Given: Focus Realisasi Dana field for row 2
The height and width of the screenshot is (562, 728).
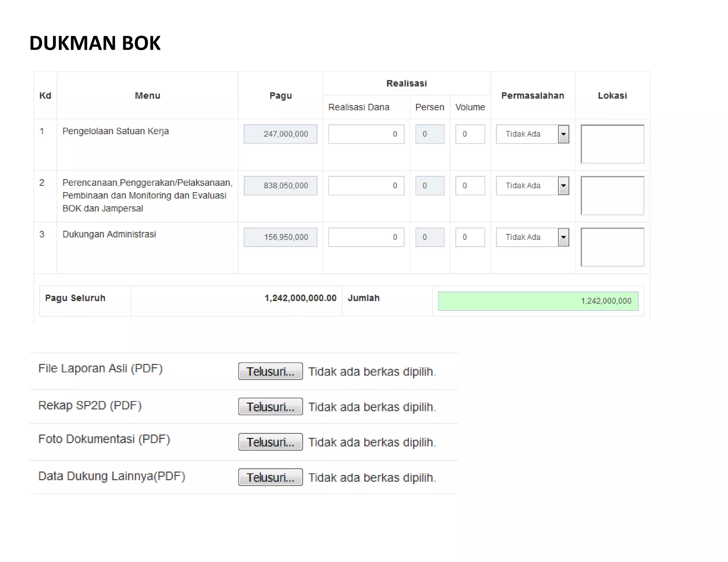Looking at the screenshot, I should (x=366, y=185).
